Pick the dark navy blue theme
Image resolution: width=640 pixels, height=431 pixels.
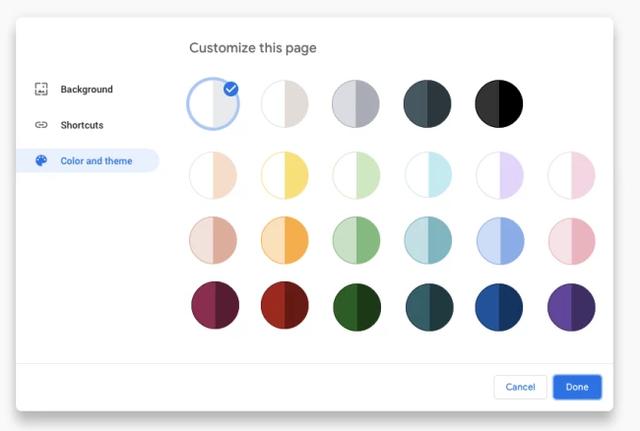[499, 307]
